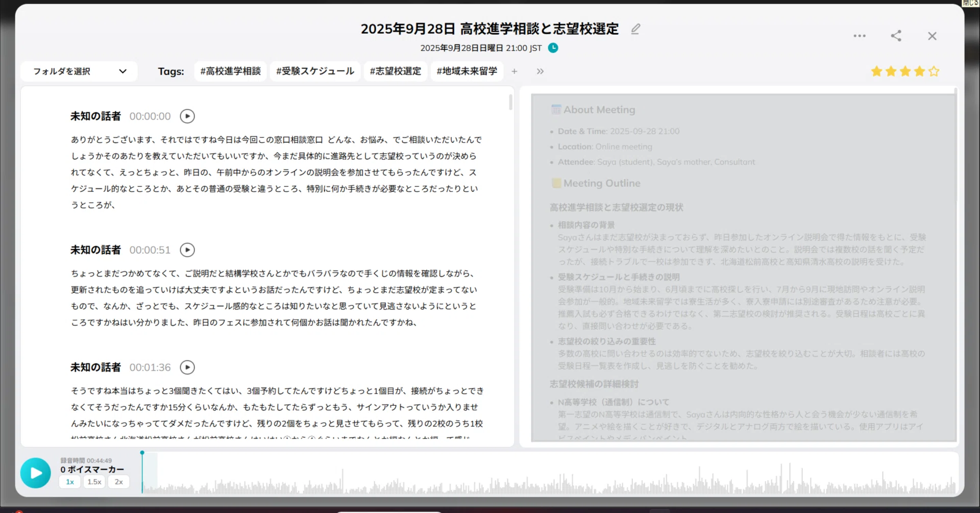Click the Meeting Outline heading

(x=596, y=183)
